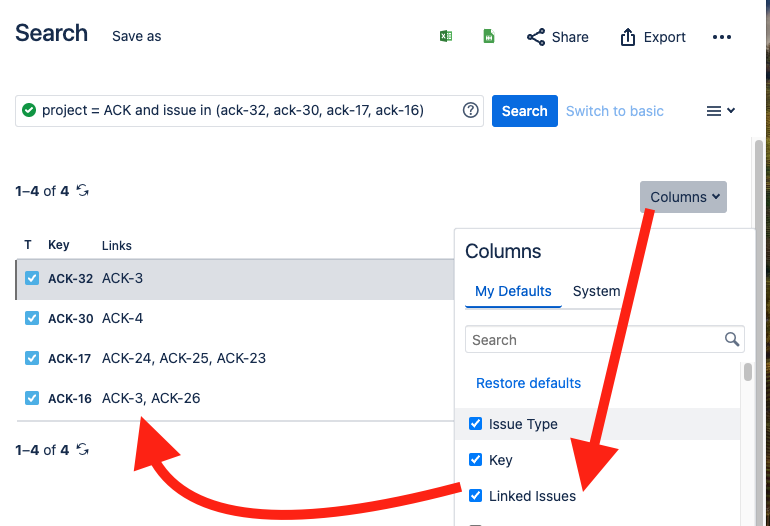Click bottom refresh results icon
Viewport: 770px width, 526px height.
point(82,449)
